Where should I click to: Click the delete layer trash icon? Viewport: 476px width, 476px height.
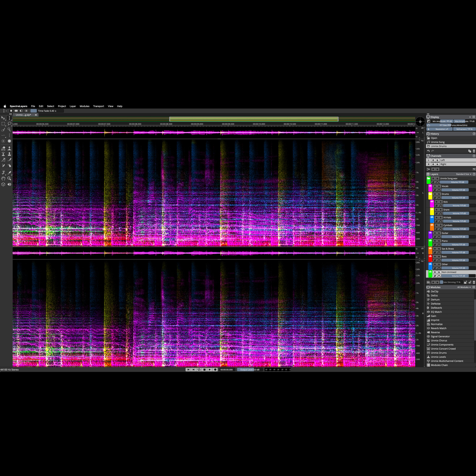coord(474,282)
